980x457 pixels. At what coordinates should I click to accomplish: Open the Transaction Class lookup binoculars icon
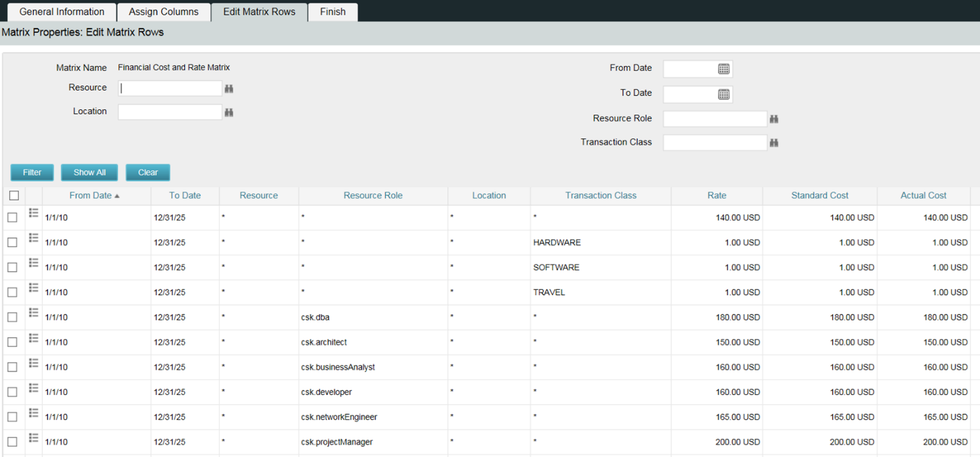coord(774,143)
